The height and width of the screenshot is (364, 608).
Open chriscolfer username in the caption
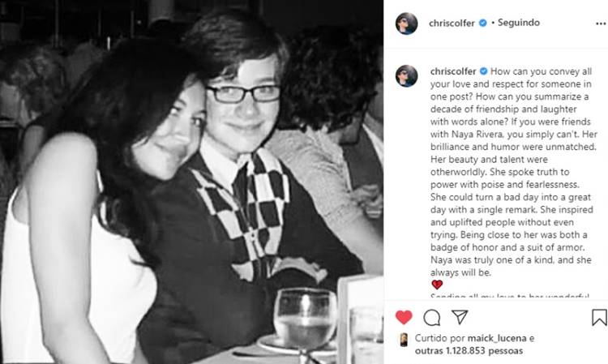tap(453, 71)
